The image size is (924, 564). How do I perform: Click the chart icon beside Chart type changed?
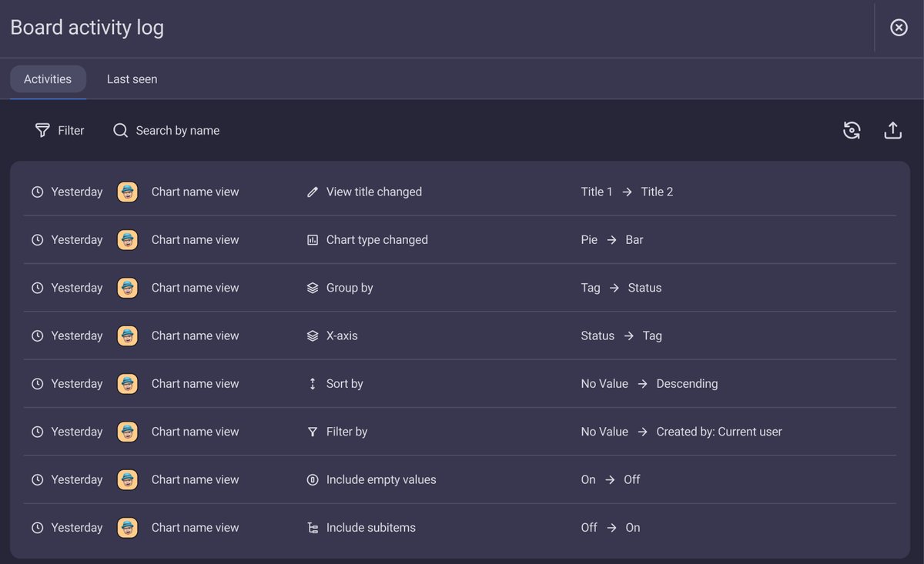pos(313,240)
